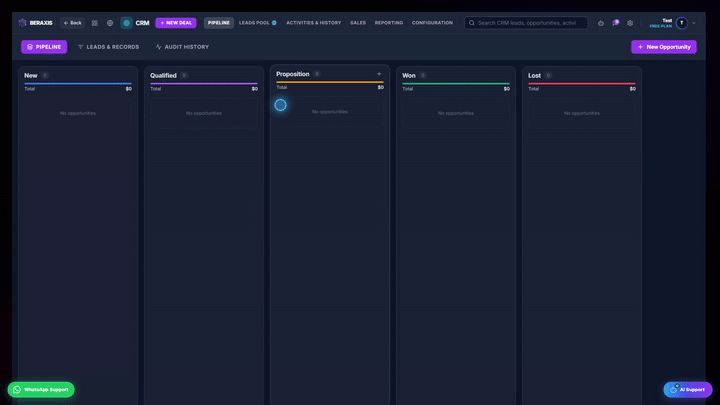Click the teal CRM module icon

[126, 23]
